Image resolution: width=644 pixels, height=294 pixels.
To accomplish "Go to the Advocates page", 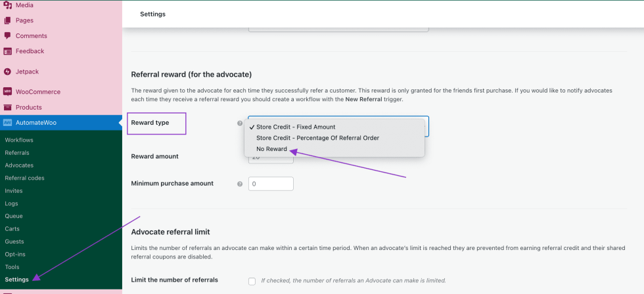I will point(19,165).
